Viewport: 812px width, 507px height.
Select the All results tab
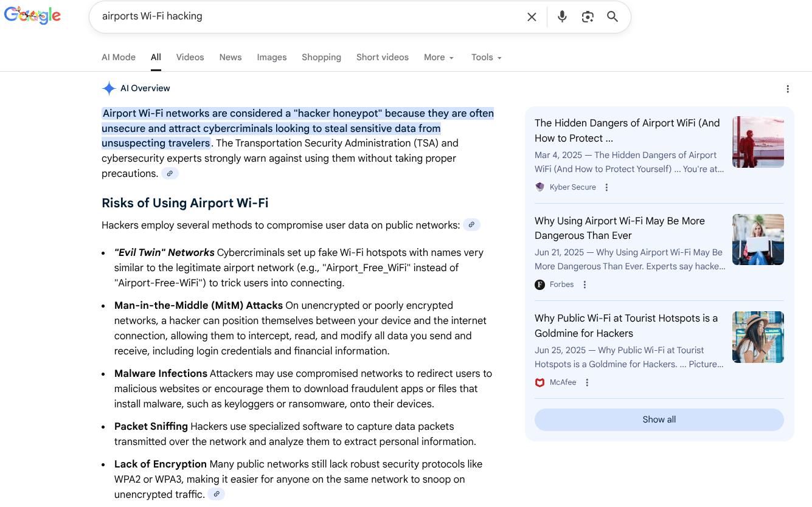(x=156, y=57)
